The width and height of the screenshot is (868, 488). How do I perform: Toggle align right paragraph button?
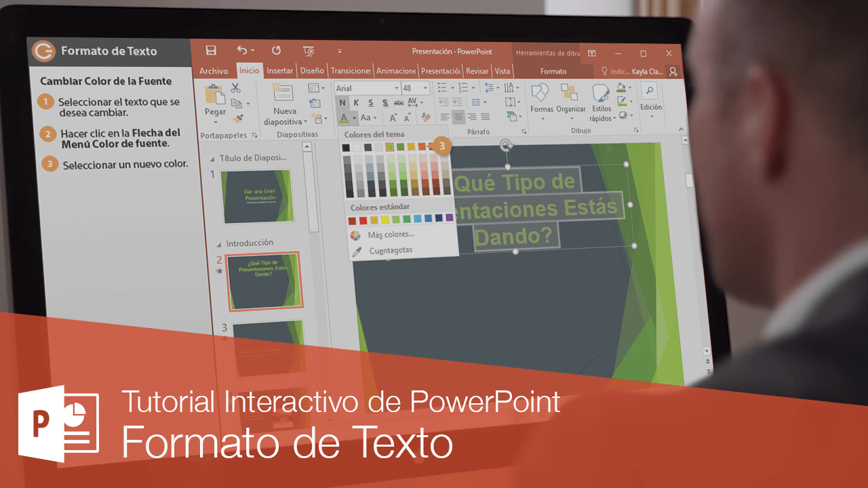(x=472, y=117)
